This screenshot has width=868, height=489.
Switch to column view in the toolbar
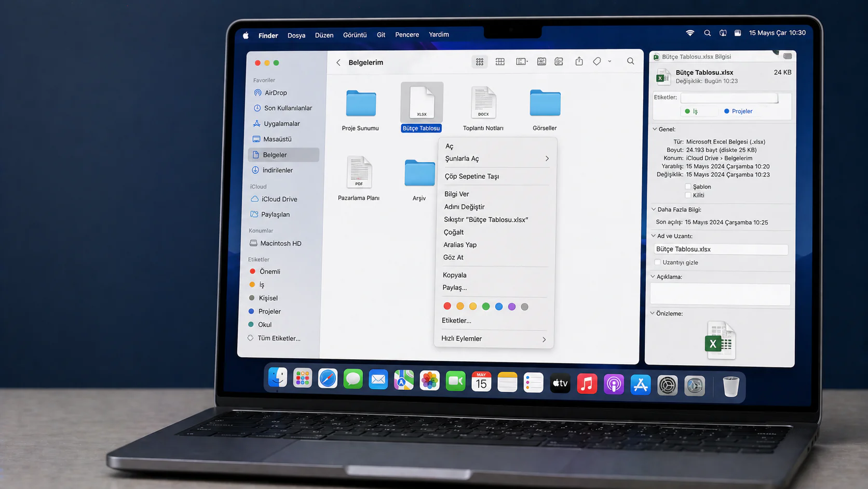521,61
